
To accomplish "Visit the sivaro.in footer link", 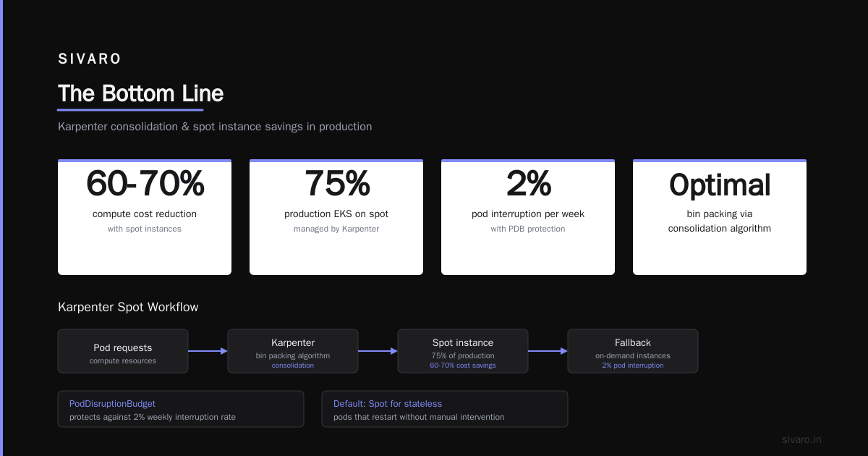I will click(801, 439).
